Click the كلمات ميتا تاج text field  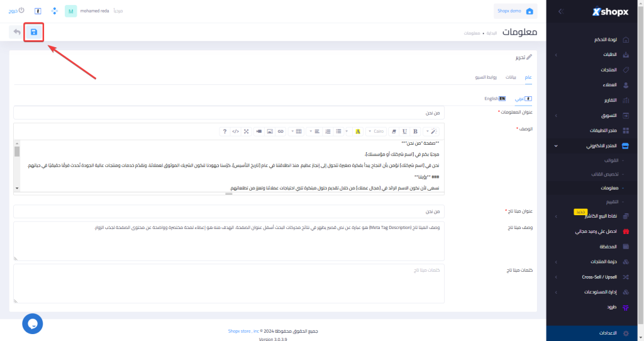coord(236,283)
